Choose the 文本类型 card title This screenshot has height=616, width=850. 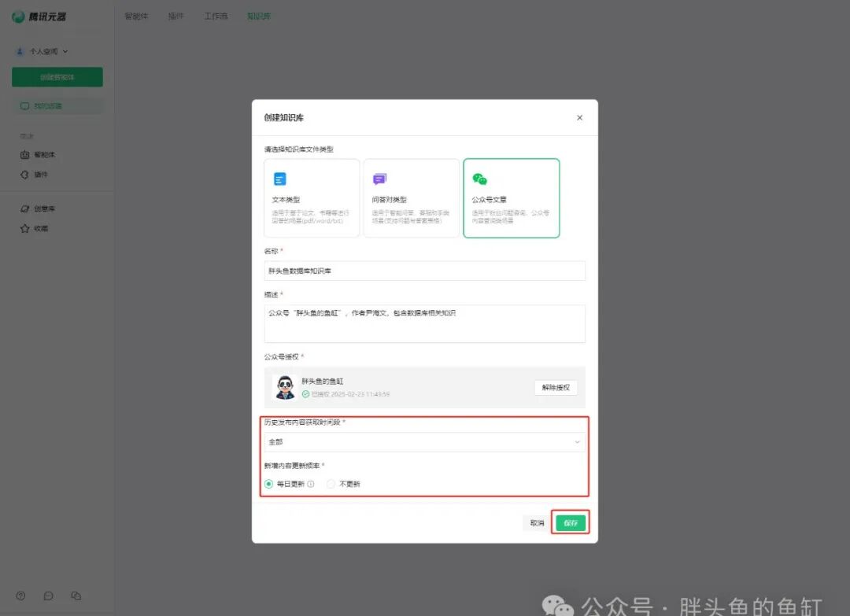coord(286,199)
